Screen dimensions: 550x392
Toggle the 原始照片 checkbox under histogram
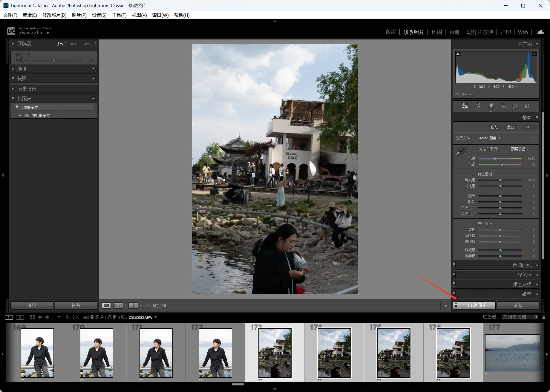tap(457, 94)
